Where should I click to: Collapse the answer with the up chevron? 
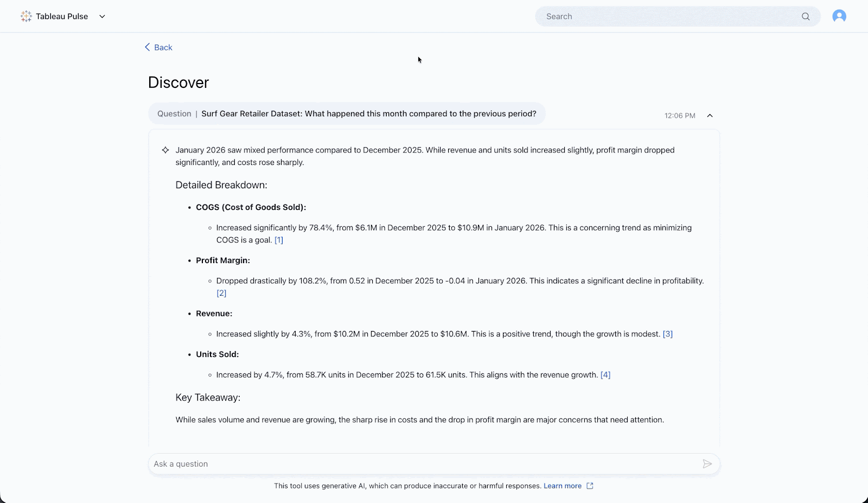[x=710, y=116]
